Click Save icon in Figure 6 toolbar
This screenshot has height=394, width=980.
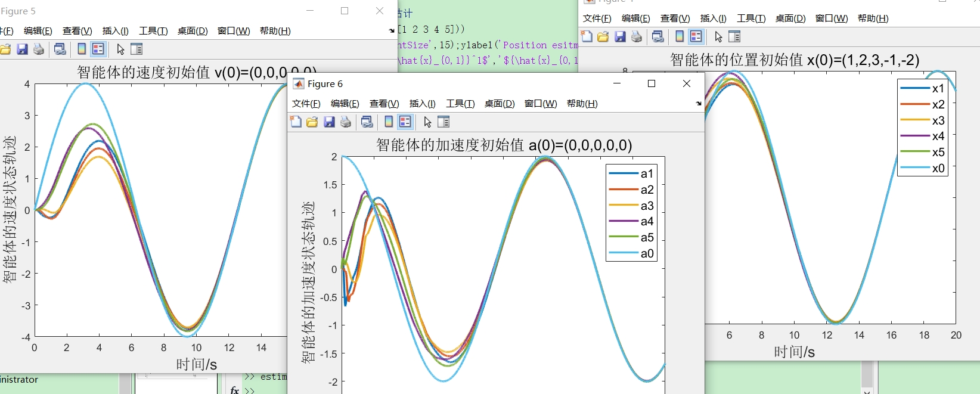click(x=329, y=122)
